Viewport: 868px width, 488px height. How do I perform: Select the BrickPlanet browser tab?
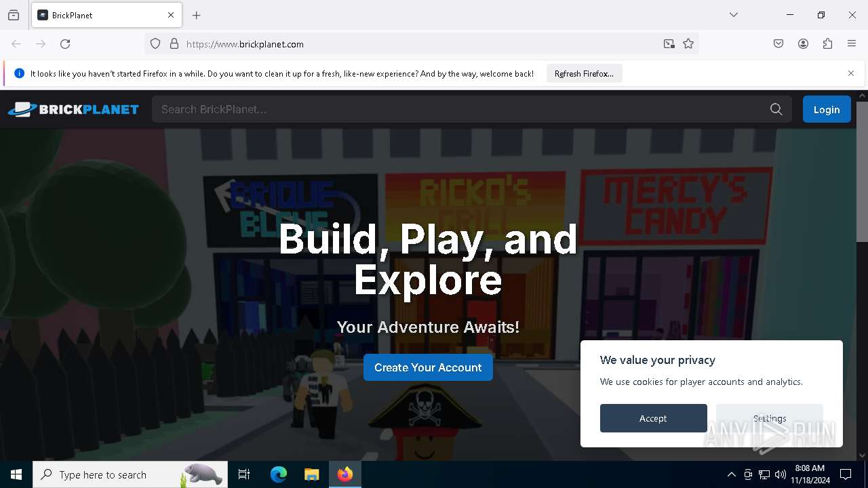(x=106, y=15)
